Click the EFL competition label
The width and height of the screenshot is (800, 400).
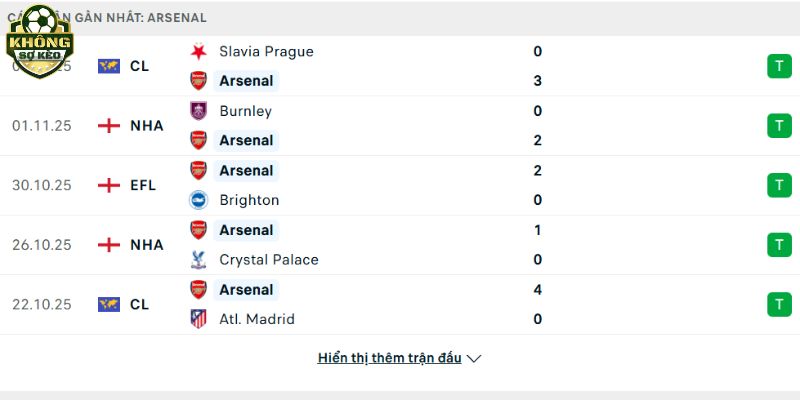tap(143, 185)
